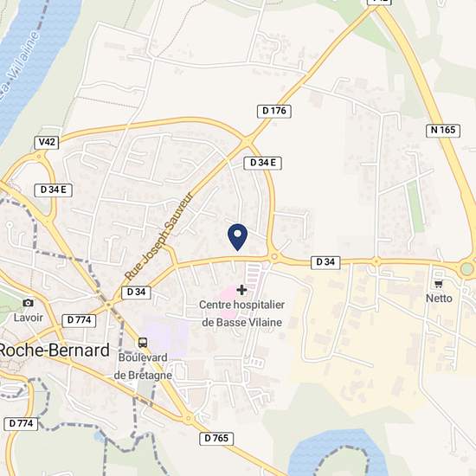Click the Boulevard de Bretagne bus stop icon
The width and height of the screenshot is (476, 476).
pyautogui.click(x=143, y=343)
